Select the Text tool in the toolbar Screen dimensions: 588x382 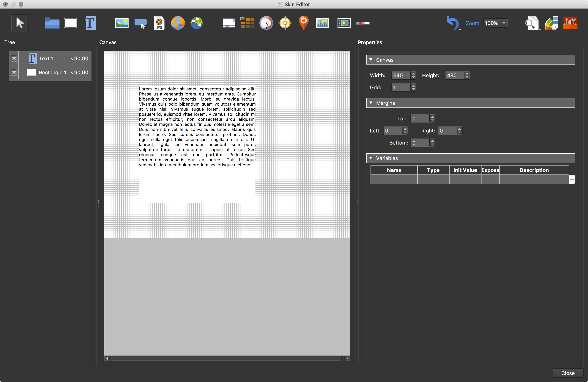point(91,23)
